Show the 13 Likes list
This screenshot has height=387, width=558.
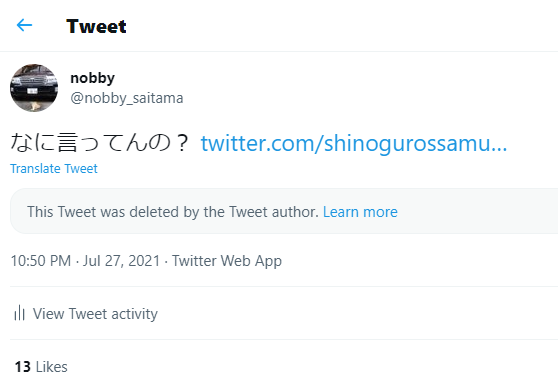coord(41,367)
